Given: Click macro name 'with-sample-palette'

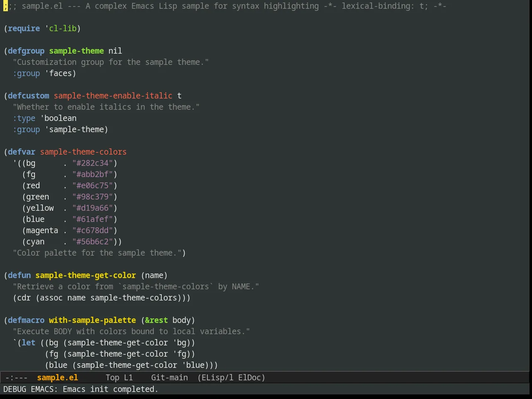Looking at the screenshot, I should pos(92,320).
